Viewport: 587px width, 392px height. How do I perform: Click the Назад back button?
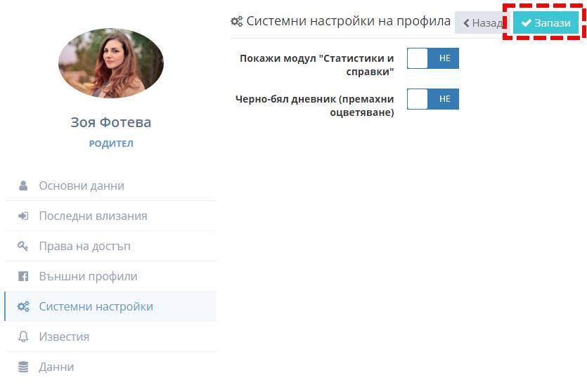click(x=482, y=23)
